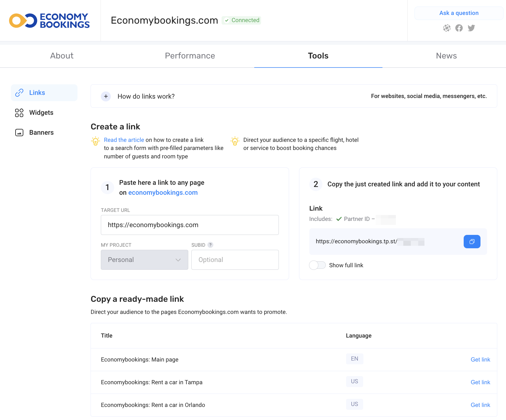This screenshot has height=420, width=506.
Task: Click the Links chain icon in sidebar
Action: coord(19,93)
